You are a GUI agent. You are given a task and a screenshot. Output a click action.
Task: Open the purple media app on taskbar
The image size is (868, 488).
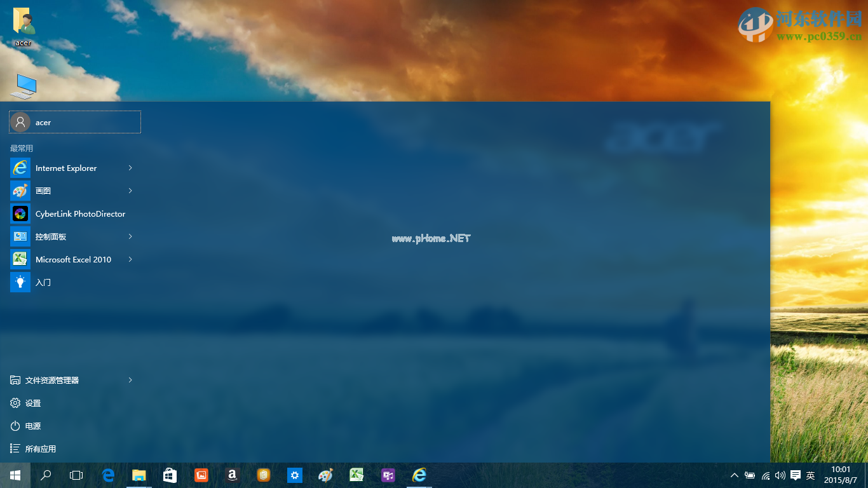[388, 475]
